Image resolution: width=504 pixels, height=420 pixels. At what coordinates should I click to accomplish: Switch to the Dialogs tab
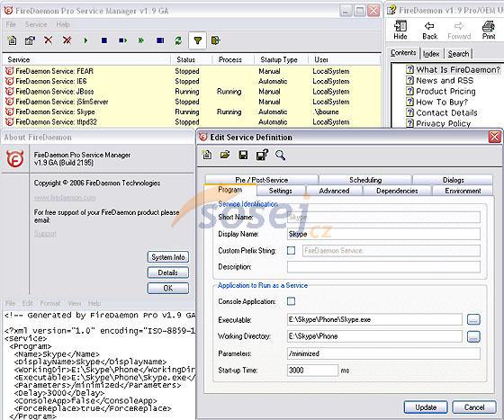[x=453, y=180]
